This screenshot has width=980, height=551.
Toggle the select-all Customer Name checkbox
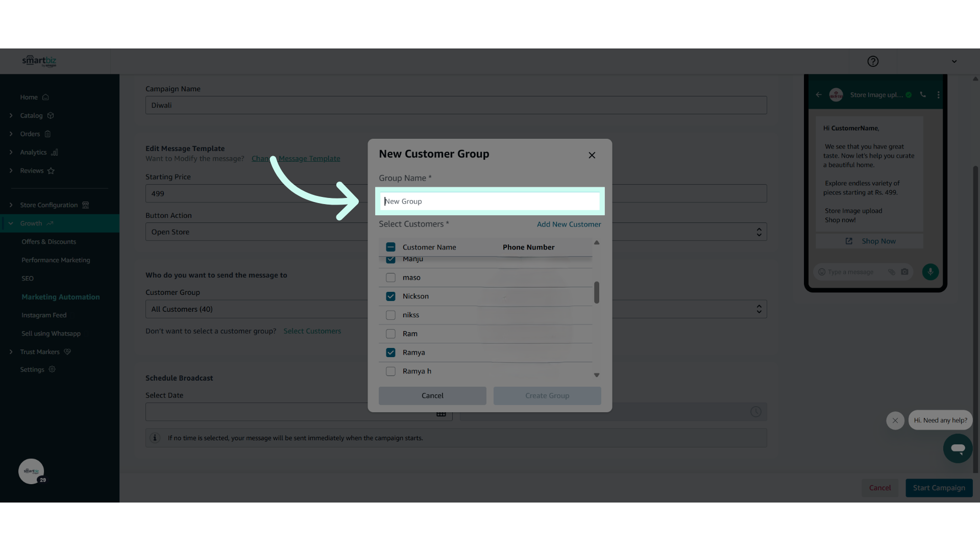[x=390, y=247]
